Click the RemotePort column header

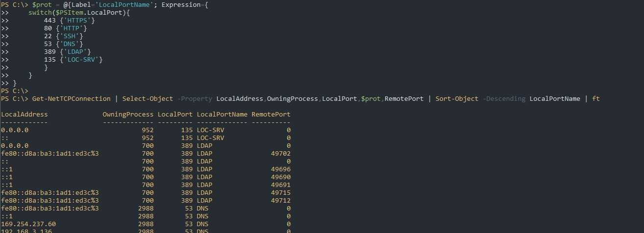point(271,115)
